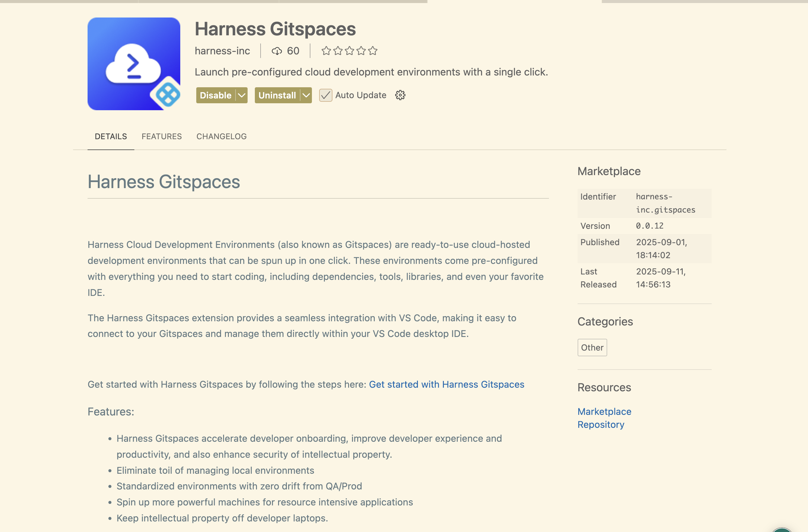The width and height of the screenshot is (808, 532).
Task: Click the harness-inc publisher name
Action: 222,51
